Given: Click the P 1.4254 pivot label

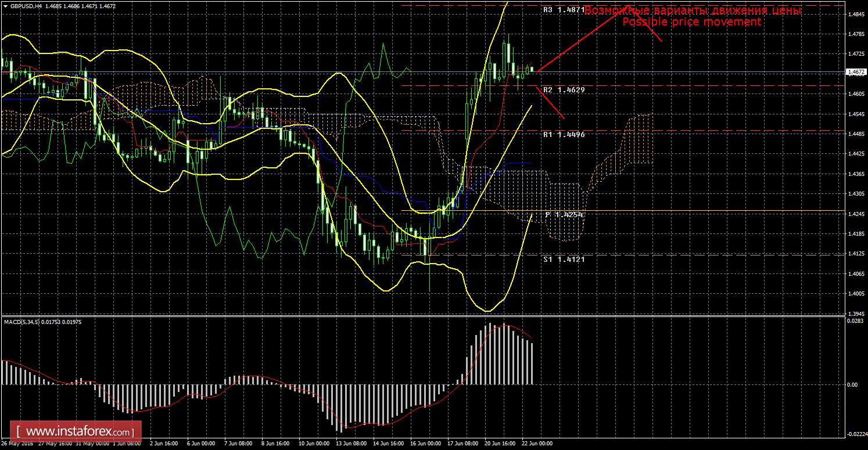Looking at the screenshot, I should point(564,215).
